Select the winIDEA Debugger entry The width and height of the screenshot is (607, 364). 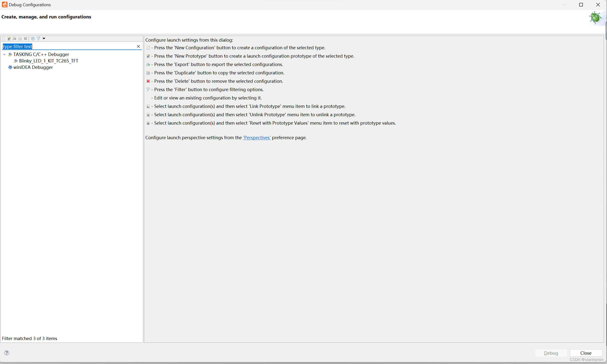tap(33, 67)
